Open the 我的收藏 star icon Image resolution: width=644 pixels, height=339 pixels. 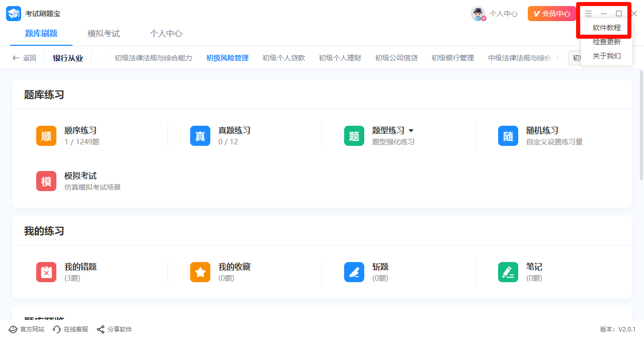(x=200, y=272)
